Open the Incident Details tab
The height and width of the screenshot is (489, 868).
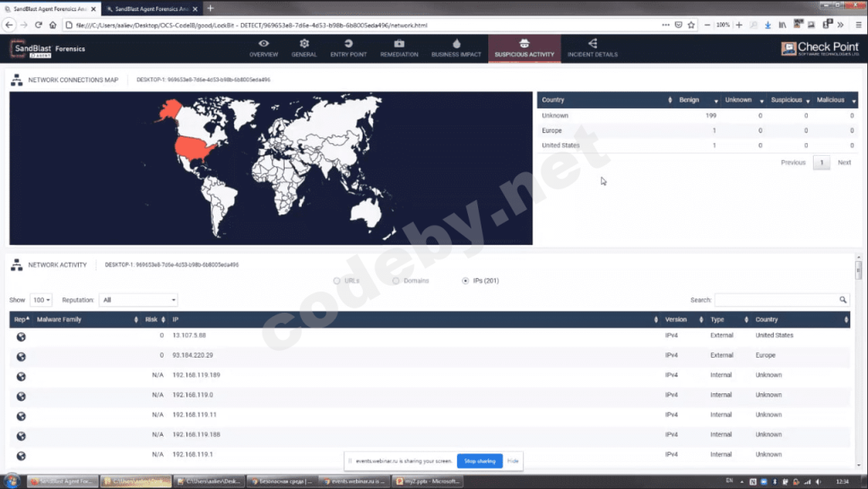pyautogui.click(x=593, y=48)
